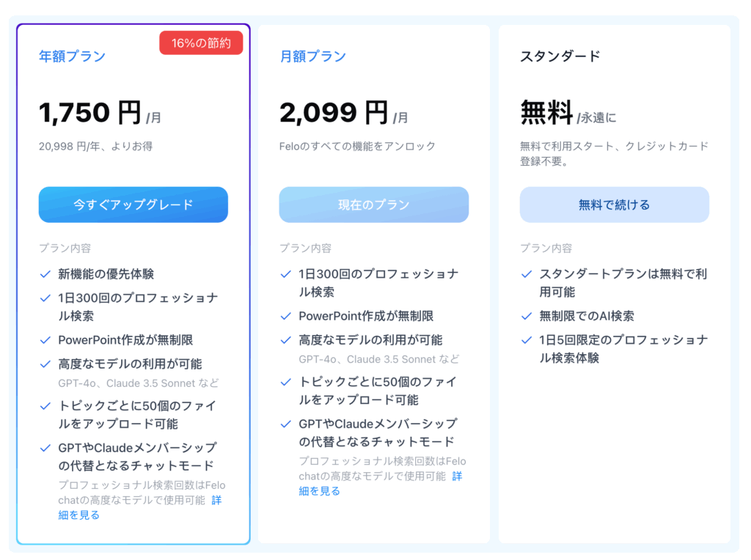Click PowerPoint作成が無制限 checkmark in 月額プラン card
Image resolution: width=751 pixels, height=560 pixels.
[285, 316]
